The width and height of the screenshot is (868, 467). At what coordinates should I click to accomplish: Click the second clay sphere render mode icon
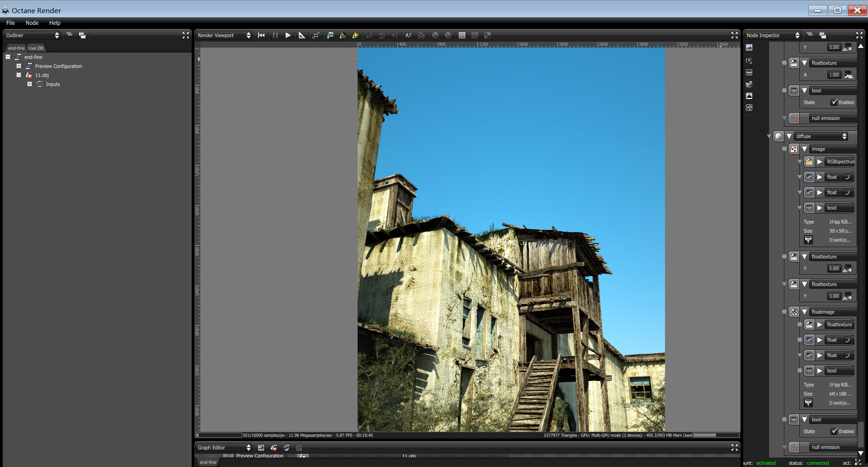pyautogui.click(x=448, y=35)
